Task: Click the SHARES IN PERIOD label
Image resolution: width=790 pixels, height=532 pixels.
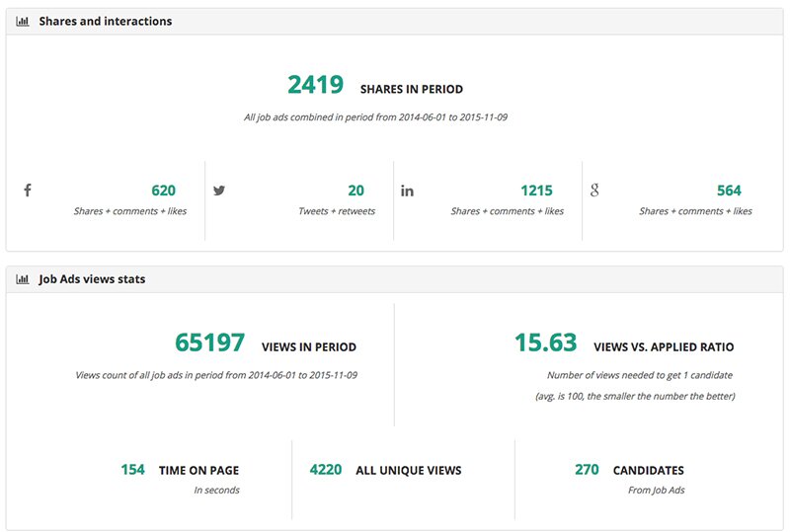Action: click(x=412, y=89)
